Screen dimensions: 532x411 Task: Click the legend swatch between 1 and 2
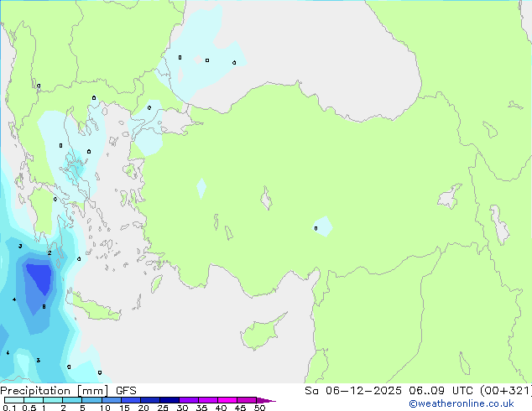tap(53, 400)
